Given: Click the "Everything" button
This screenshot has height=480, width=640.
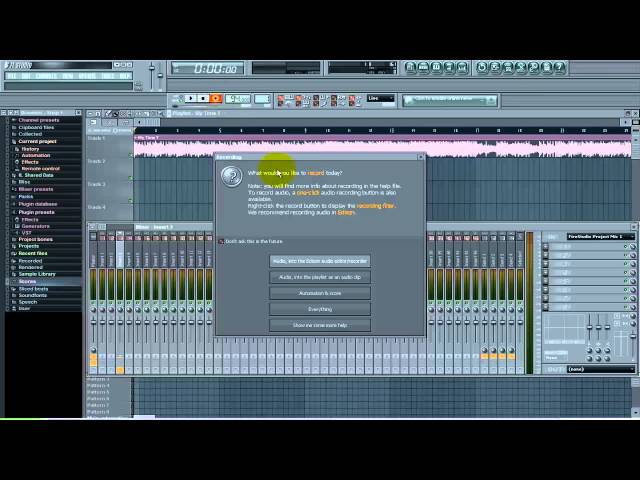Looking at the screenshot, I should tap(320, 309).
